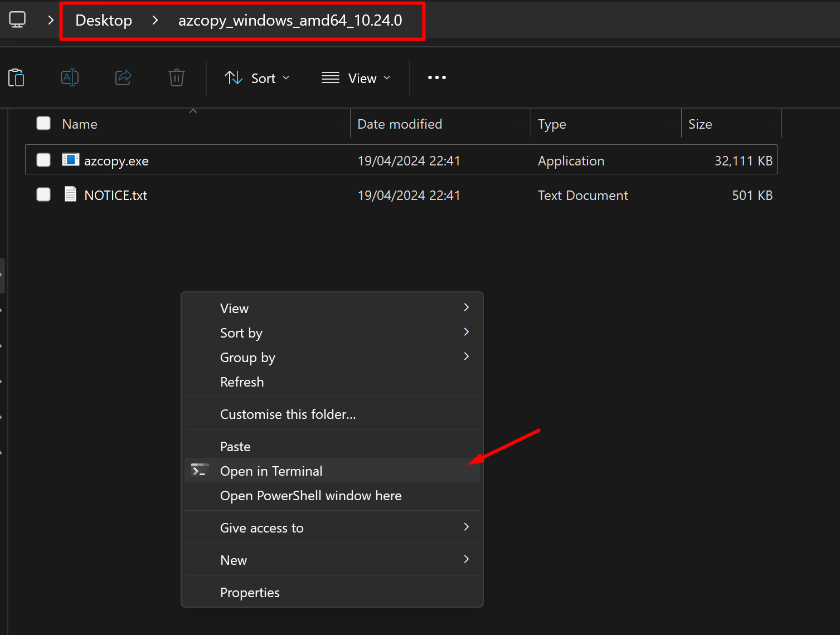
Task: Open the See more three-dots menu
Action: 436,77
